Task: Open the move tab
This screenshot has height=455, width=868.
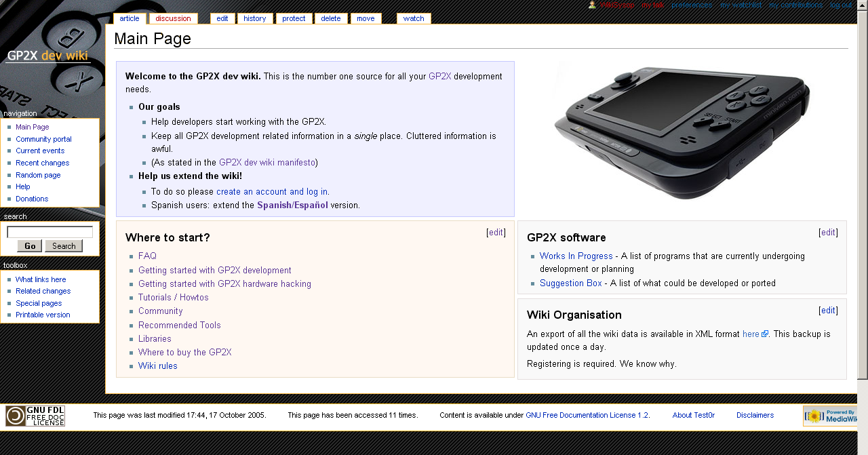Action: pyautogui.click(x=366, y=18)
